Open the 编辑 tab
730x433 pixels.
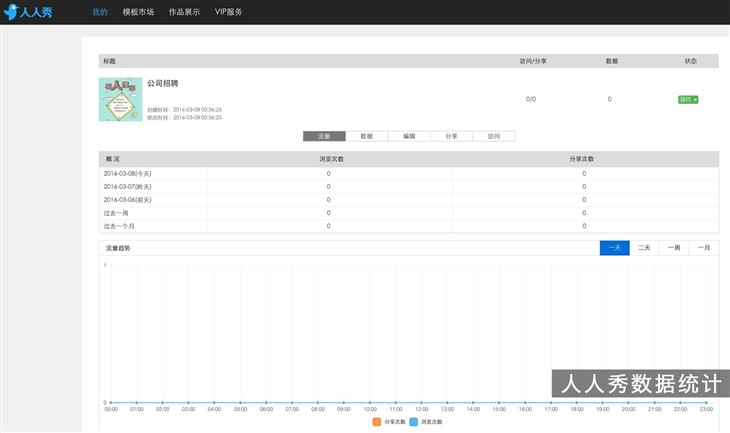click(x=409, y=136)
